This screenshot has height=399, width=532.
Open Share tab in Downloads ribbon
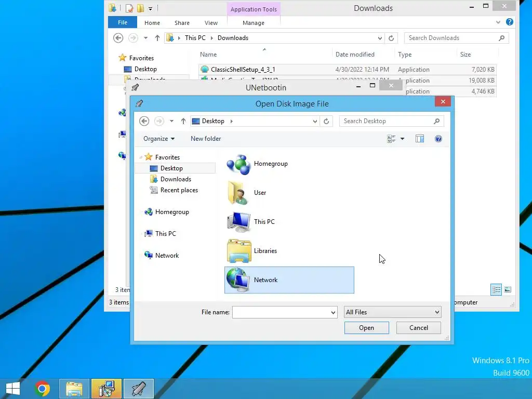(182, 23)
